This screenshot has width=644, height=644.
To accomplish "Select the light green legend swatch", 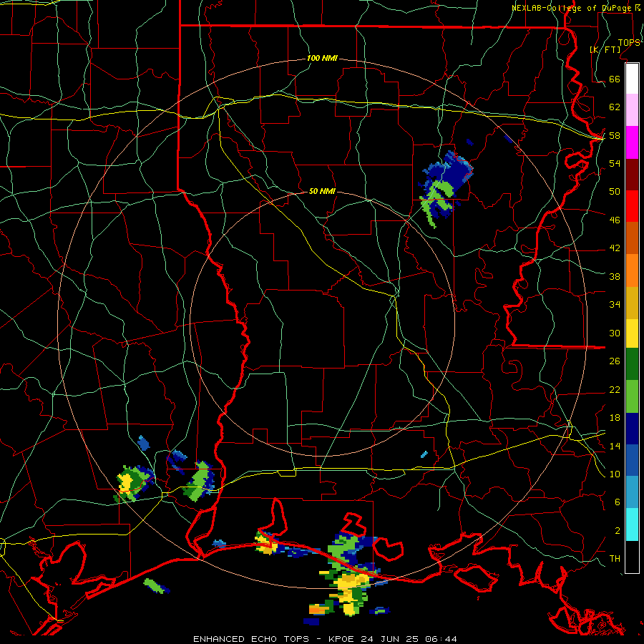I will [x=632, y=396].
